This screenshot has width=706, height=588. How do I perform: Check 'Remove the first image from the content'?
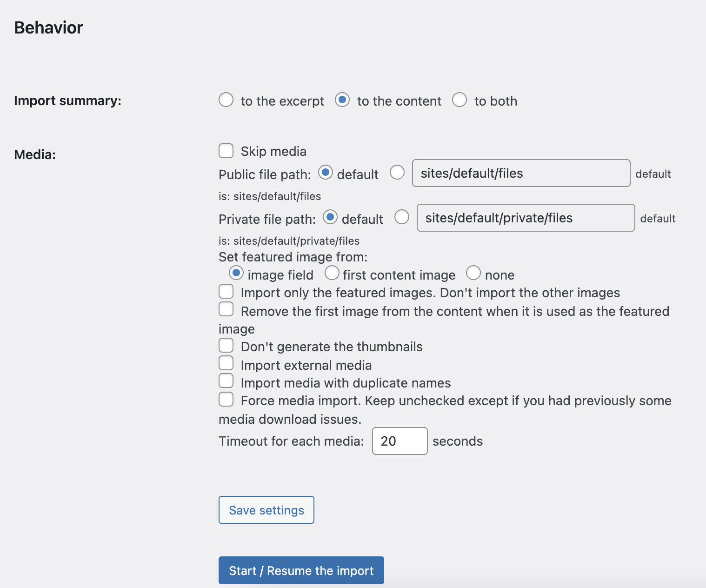(226, 309)
